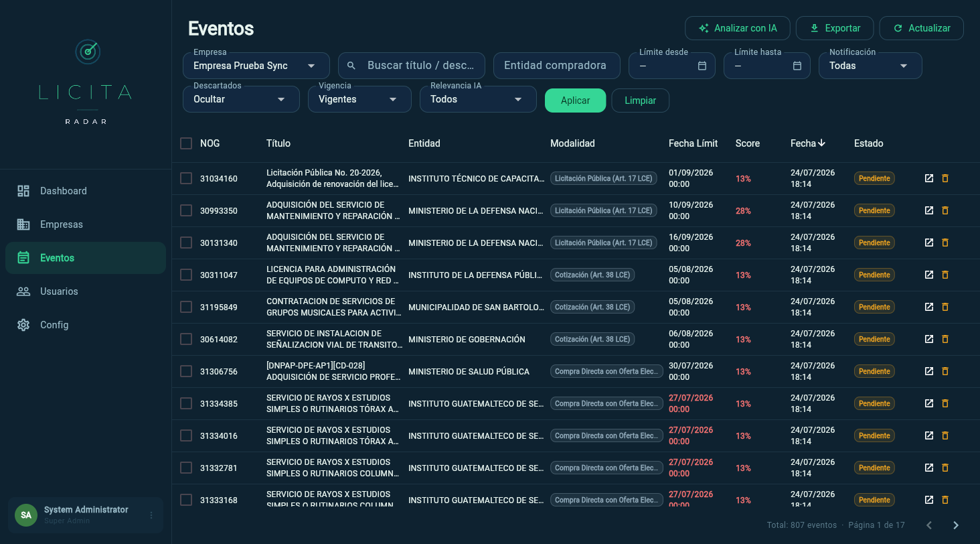This screenshot has width=980, height=544.
Task: Clear filters with Limpiar button
Action: 641,100
